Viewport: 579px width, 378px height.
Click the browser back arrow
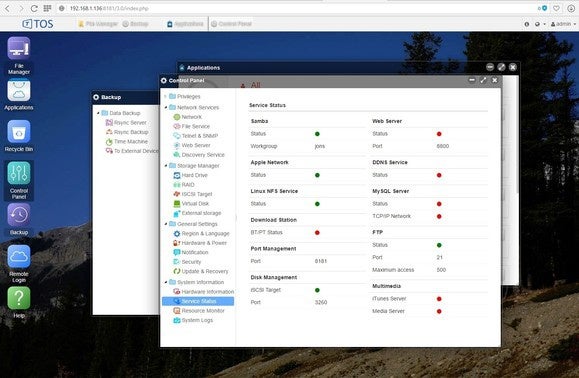[x=7, y=8]
